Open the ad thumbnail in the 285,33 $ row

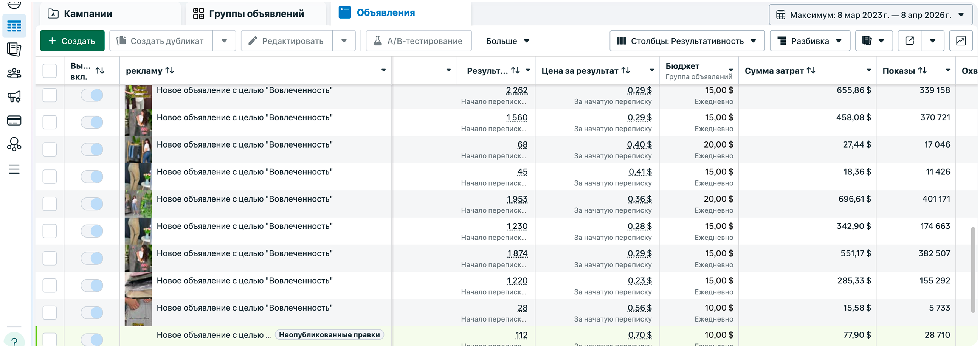[138, 286]
